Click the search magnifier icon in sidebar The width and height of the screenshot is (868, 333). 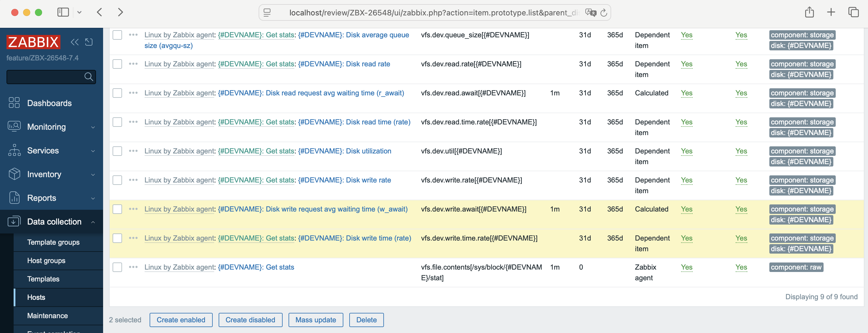coord(89,77)
